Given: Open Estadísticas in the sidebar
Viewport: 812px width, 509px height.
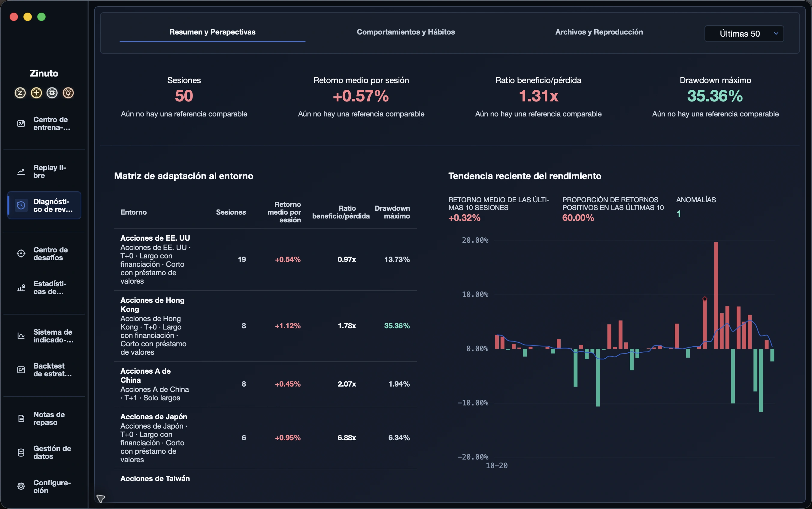Looking at the screenshot, I should pyautogui.click(x=44, y=288).
